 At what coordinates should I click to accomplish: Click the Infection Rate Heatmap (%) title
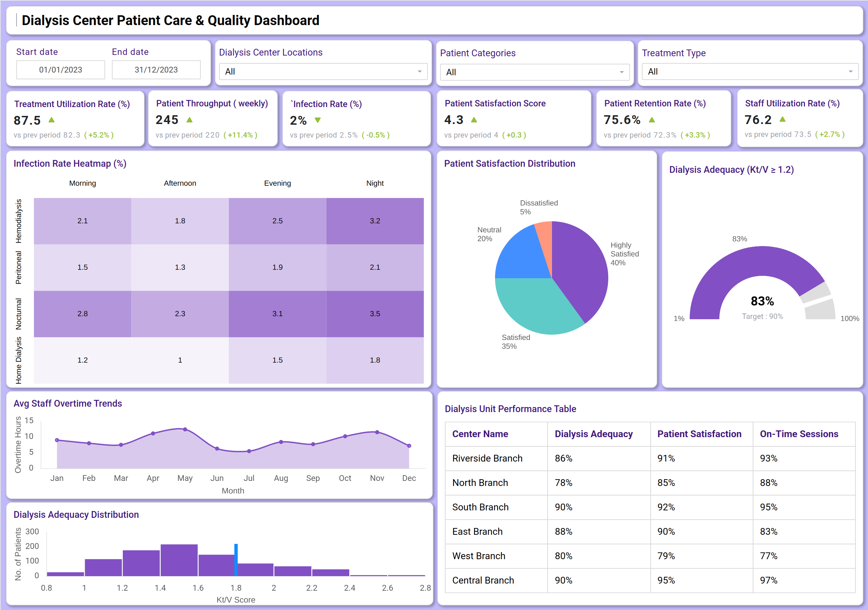click(x=70, y=164)
